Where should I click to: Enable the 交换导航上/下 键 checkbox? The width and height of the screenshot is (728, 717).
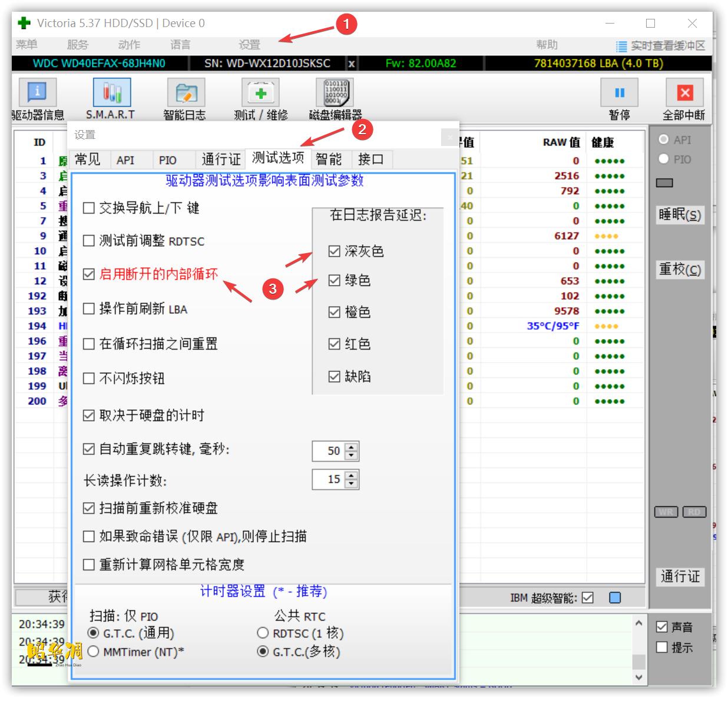[x=88, y=208]
